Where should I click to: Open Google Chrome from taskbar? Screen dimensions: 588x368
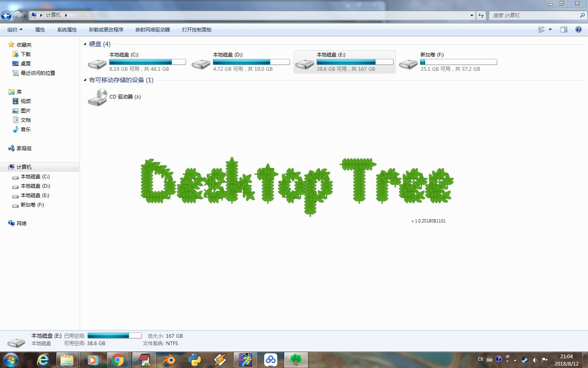[118, 360]
